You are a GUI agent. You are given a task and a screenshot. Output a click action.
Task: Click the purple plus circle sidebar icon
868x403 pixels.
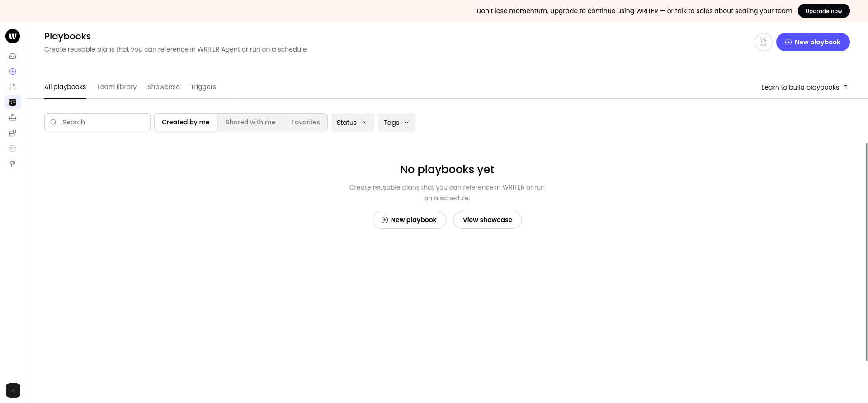(13, 71)
